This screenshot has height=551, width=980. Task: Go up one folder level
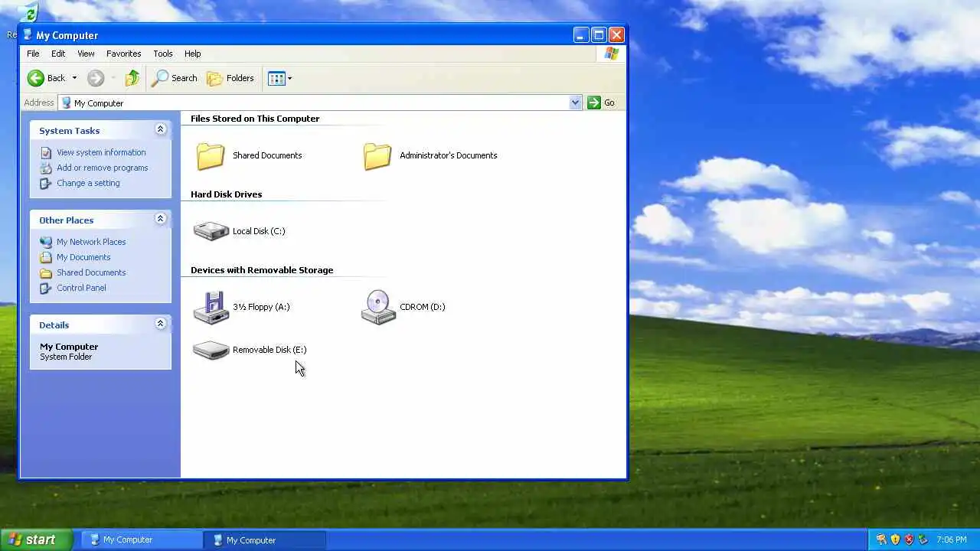click(132, 78)
